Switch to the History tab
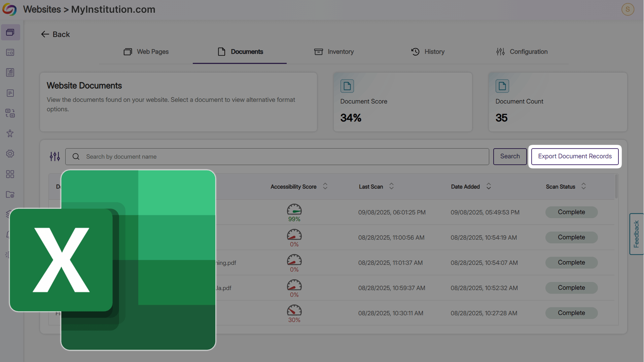Viewport: 644px width, 362px height. [x=428, y=52]
